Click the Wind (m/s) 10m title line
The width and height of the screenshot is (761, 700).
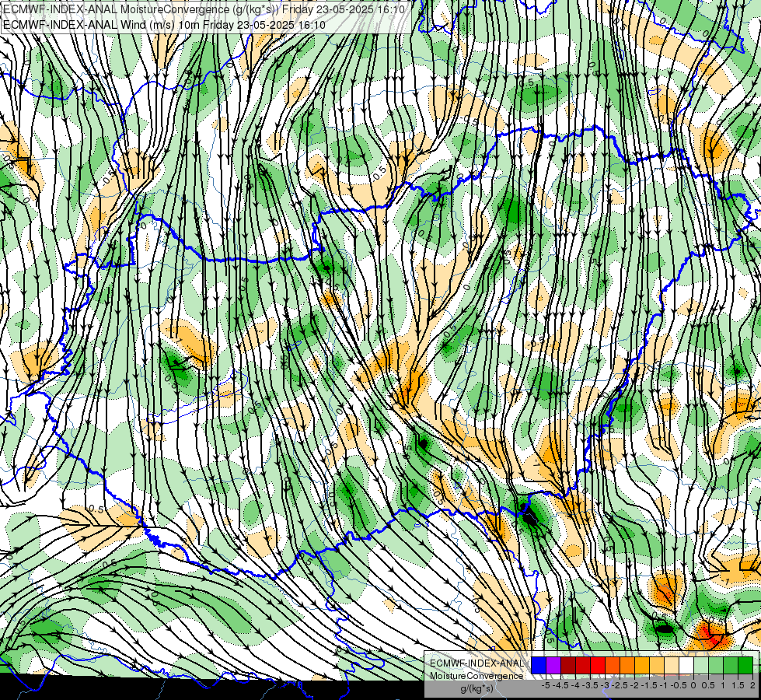pyautogui.click(x=164, y=25)
